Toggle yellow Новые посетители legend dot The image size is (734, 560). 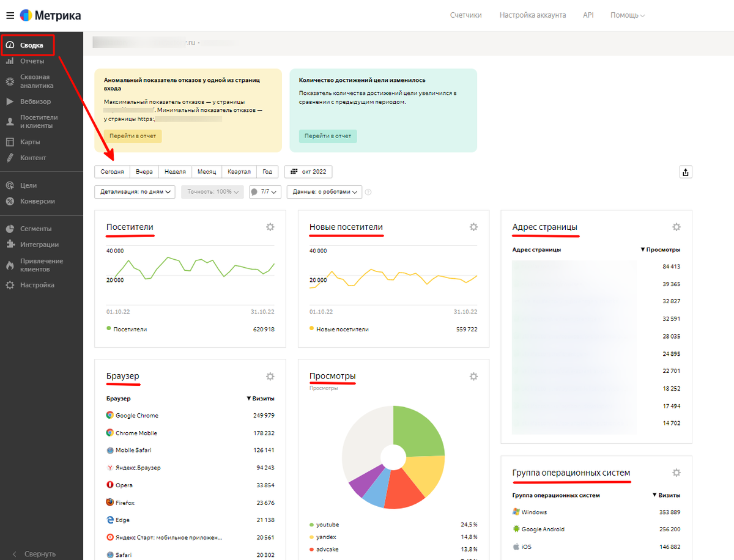312,328
